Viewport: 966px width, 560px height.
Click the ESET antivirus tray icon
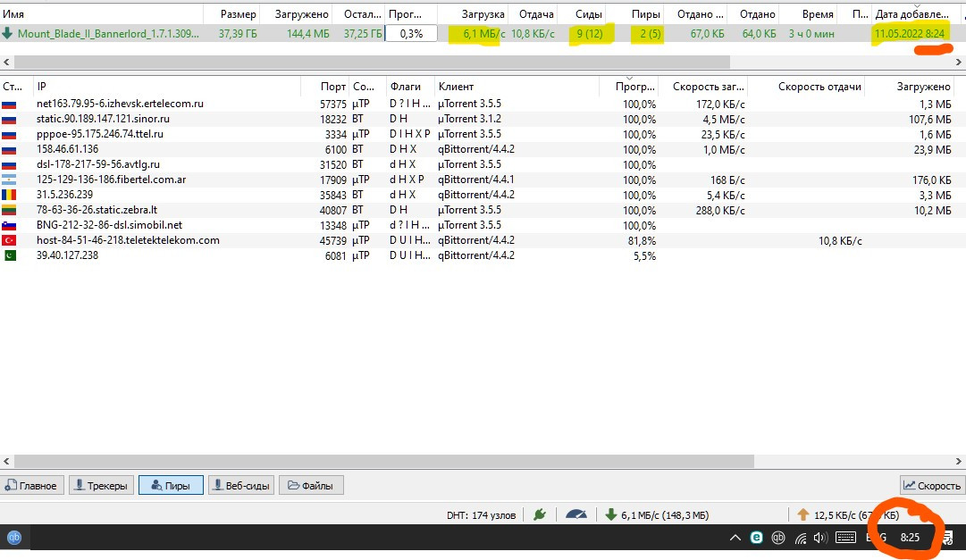coord(756,538)
